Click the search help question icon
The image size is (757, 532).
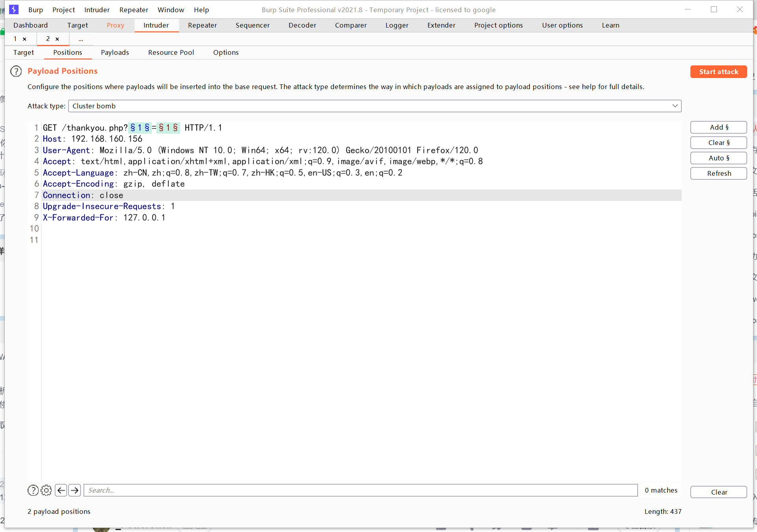(x=33, y=490)
